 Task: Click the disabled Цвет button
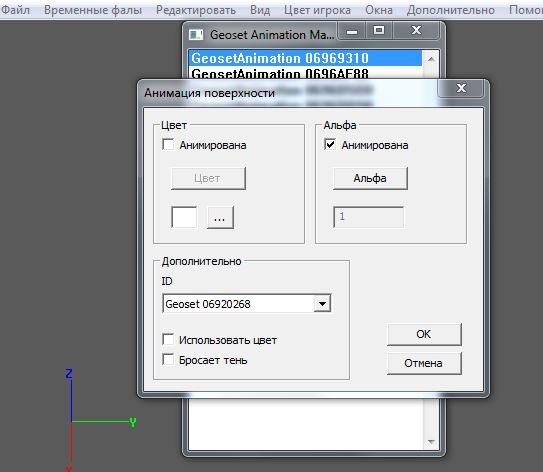coord(208,178)
